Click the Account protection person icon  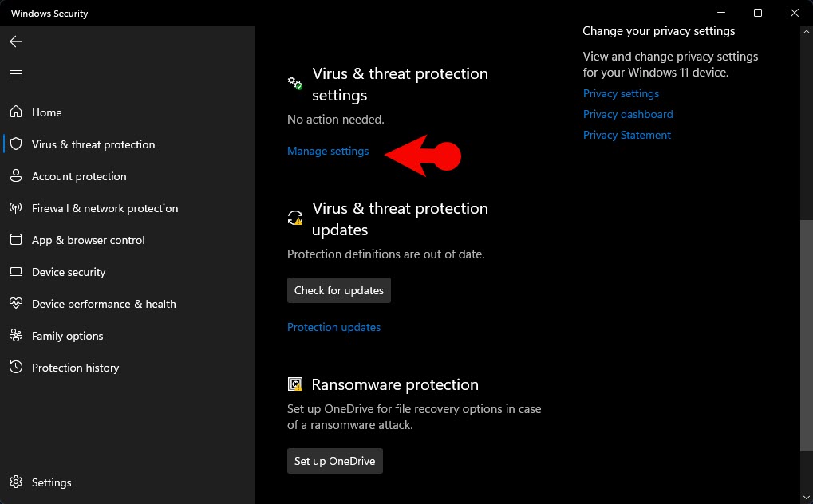pyautogui.click(x=16, y=176)
